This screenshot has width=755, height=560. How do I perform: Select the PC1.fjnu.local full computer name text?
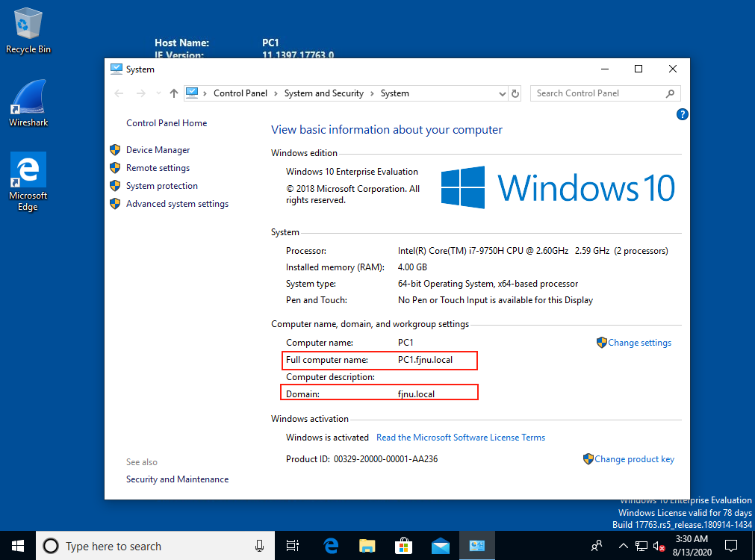[425, 360]
